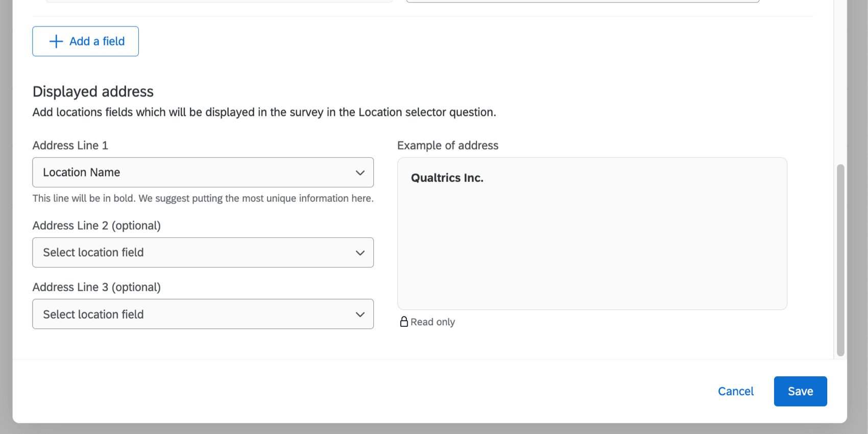Click inside the Example of address preview box
This screenshot has width=868, height=434.
pyautogui.click(x=592, y=245)
